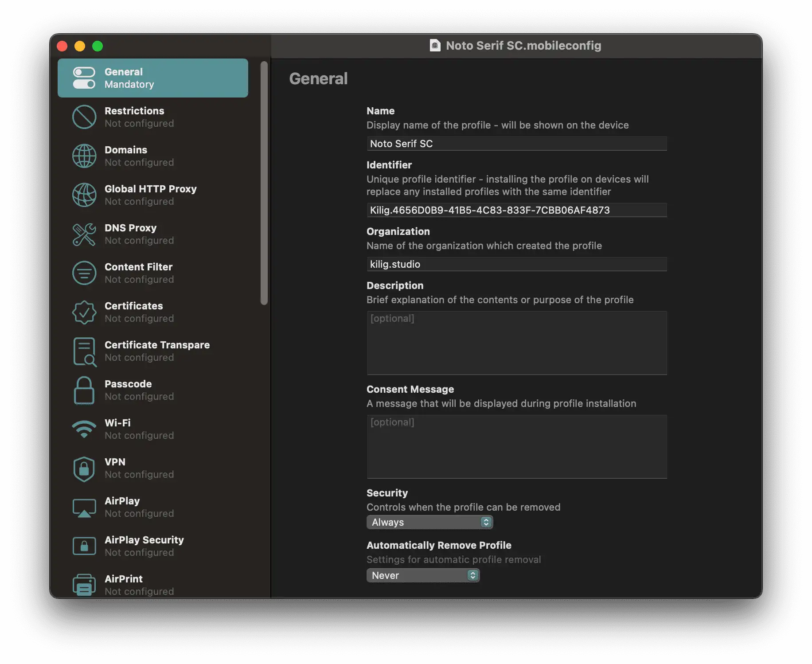Click 'Not configured' under DNS Proxy
The width and height of the screenshot is (812, 664).
139,241
